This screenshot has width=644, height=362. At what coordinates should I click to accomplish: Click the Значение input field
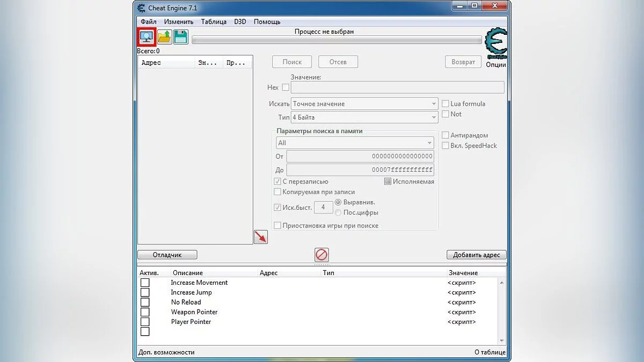click(x=397, y=87)
